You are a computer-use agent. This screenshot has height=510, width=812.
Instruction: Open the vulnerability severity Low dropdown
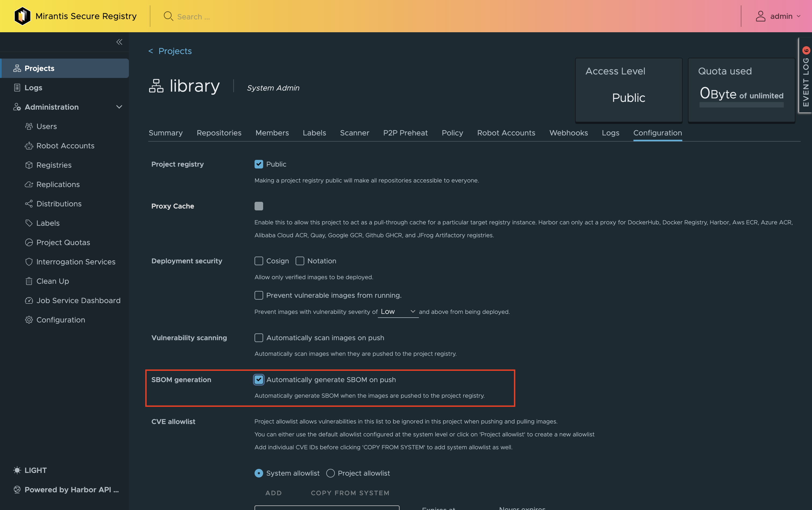398,312
